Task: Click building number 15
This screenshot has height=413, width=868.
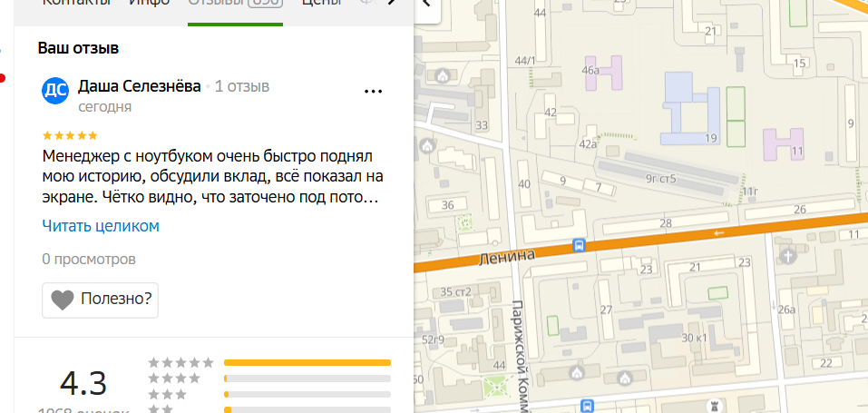Action: [799, 64]
